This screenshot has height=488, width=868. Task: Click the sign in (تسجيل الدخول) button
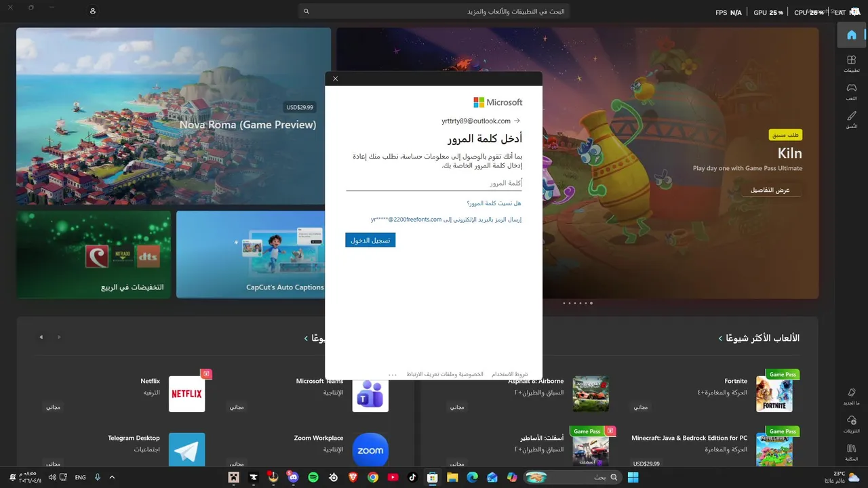370,240
